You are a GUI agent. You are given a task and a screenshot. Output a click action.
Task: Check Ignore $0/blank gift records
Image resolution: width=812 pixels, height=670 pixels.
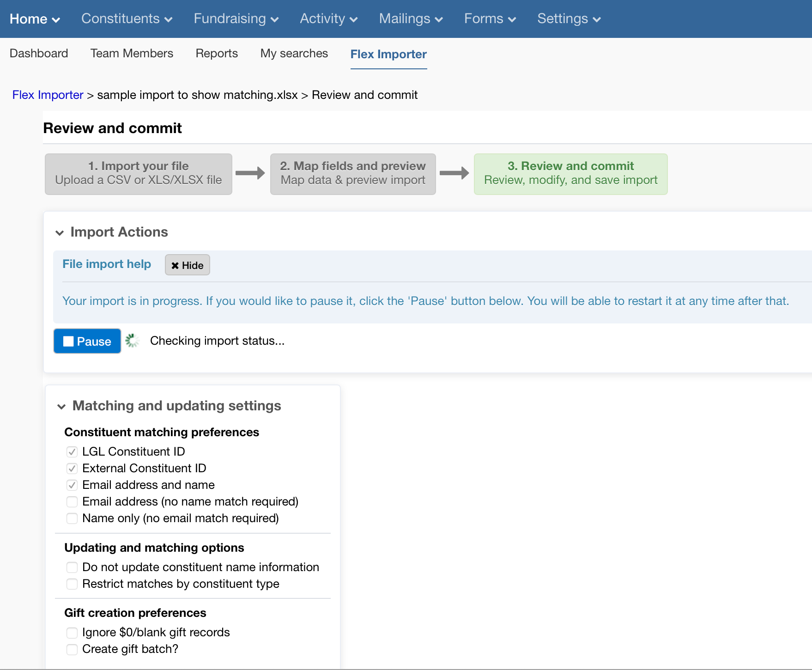pos(72,633)
